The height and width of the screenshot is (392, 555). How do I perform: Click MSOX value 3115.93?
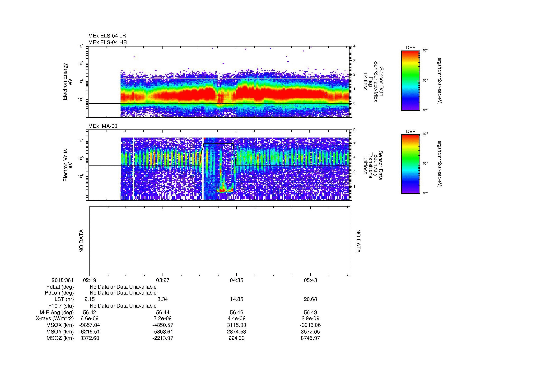[x=237, y=325]
